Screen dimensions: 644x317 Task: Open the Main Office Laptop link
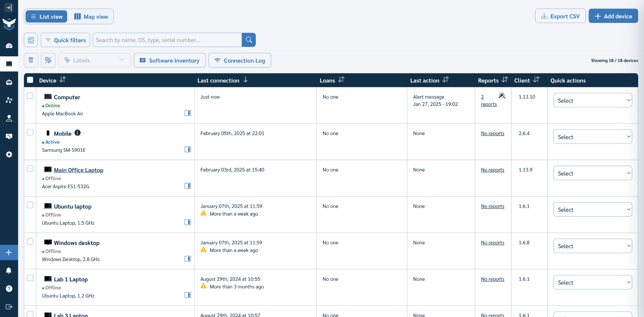[78, 170]
